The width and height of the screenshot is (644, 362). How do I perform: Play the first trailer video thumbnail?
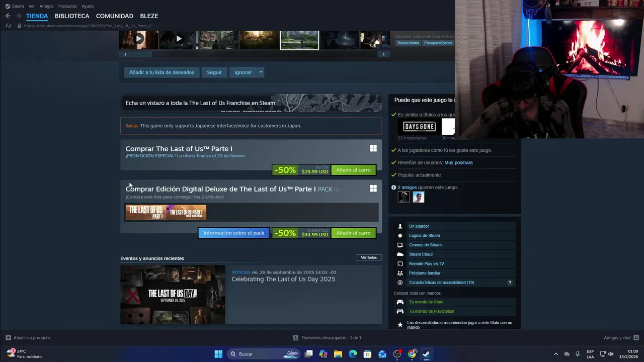139,40
